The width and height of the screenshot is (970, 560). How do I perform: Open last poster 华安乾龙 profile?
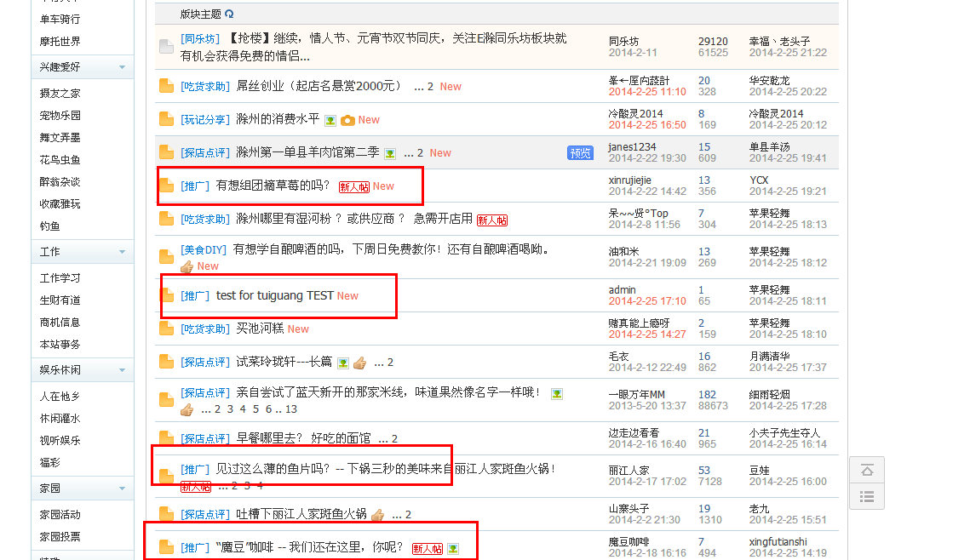[770, 80]
